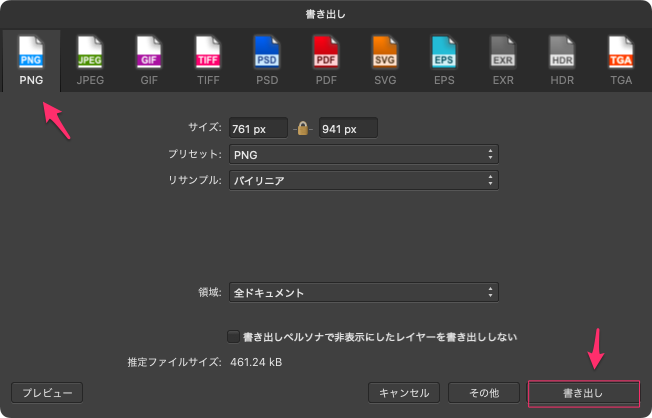
Task: Switch to the HDR format tab
Action: (x=561, y=59)
